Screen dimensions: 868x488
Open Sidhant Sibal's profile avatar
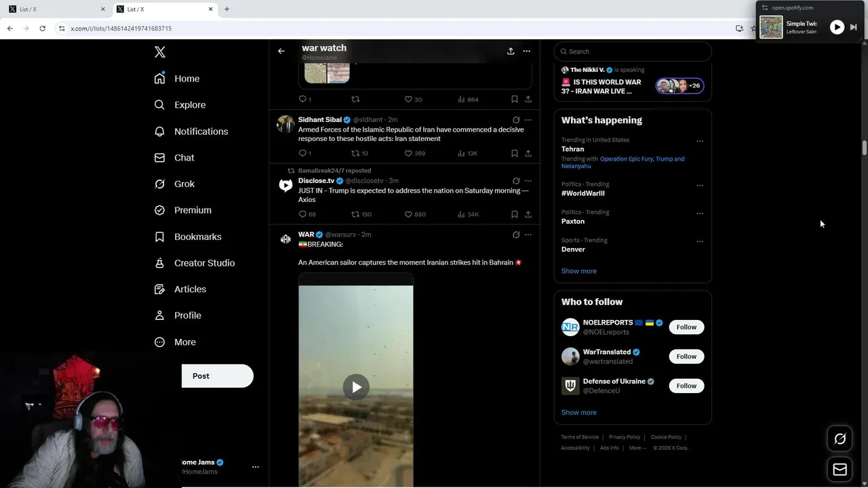285,124
